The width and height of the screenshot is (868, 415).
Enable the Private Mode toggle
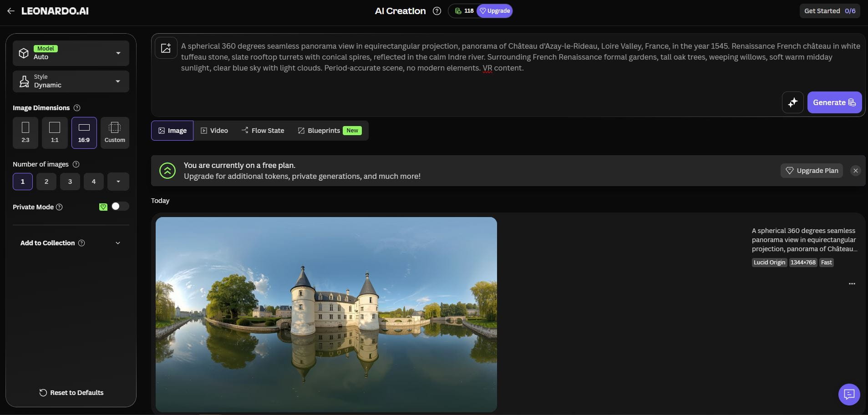click(120, 207)
